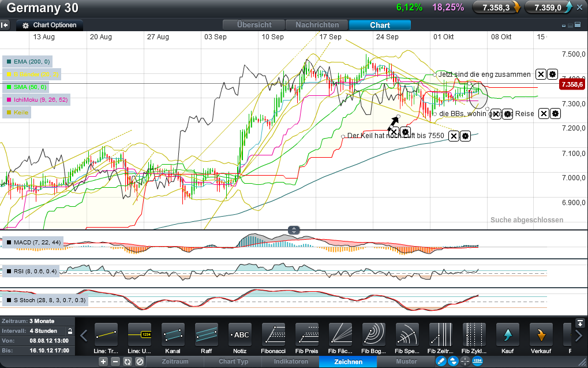Open settings for 'Jetzt sind die eng zusammen' note
This screenshot has width=588, height=368.
pyautogui.click(x=552, y=75)
